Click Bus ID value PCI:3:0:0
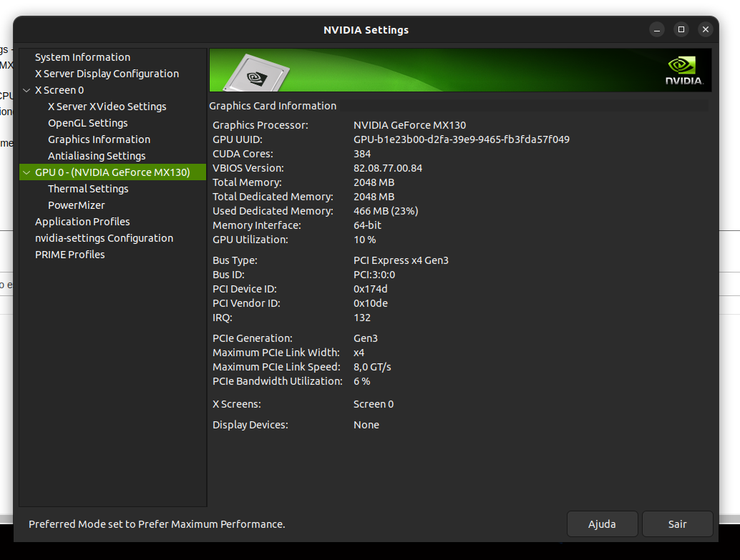 (x=374, y=275)
